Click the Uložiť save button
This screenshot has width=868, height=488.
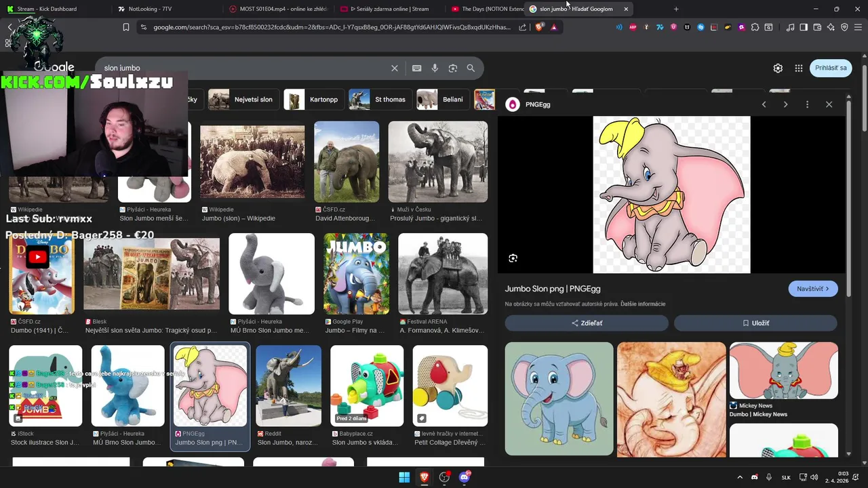click(x=755, y=323)
